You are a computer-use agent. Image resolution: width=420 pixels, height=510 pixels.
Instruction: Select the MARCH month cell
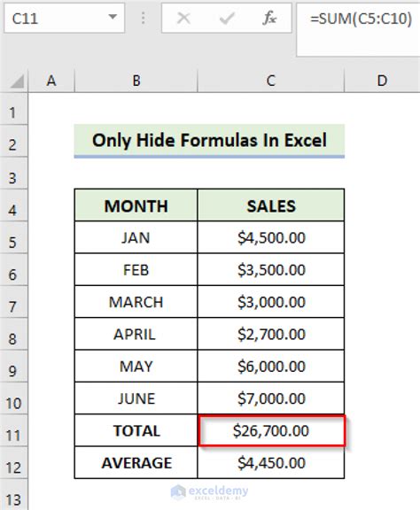[136, 302]
